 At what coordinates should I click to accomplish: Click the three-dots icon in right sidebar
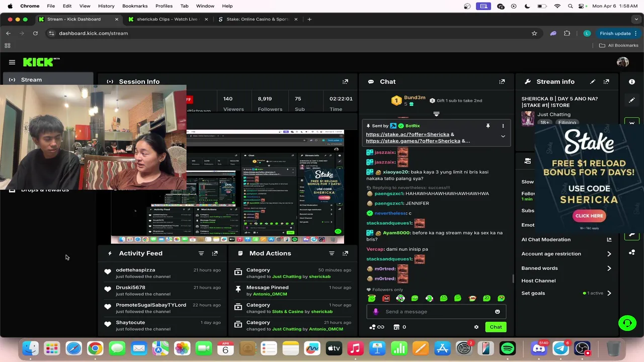coord(632,252)
